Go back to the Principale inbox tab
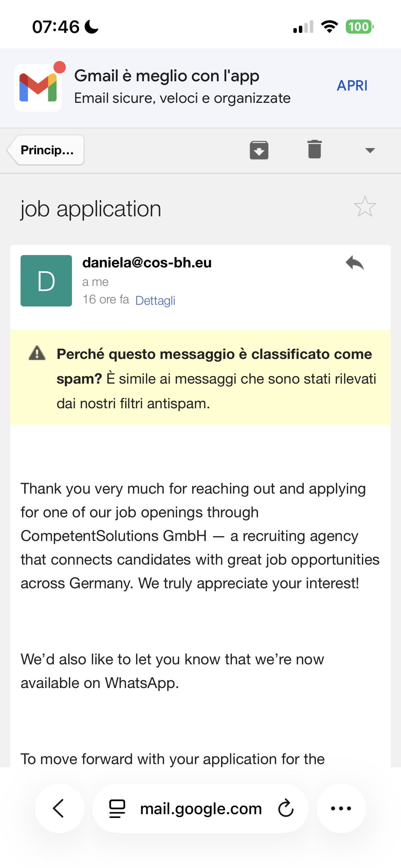 [46, 150]
